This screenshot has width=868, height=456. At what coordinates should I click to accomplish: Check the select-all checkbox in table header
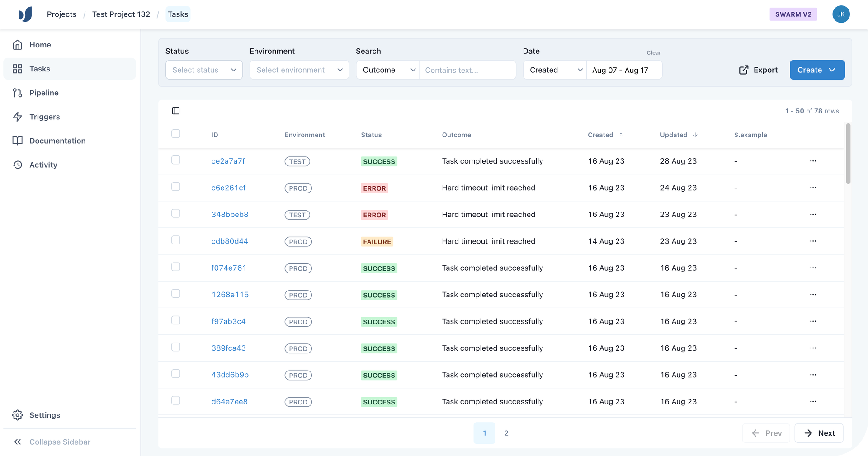coord(175,133)
